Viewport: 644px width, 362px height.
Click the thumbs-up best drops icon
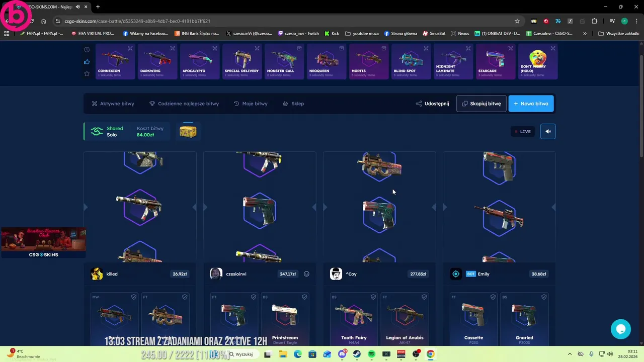coord(87,62)
